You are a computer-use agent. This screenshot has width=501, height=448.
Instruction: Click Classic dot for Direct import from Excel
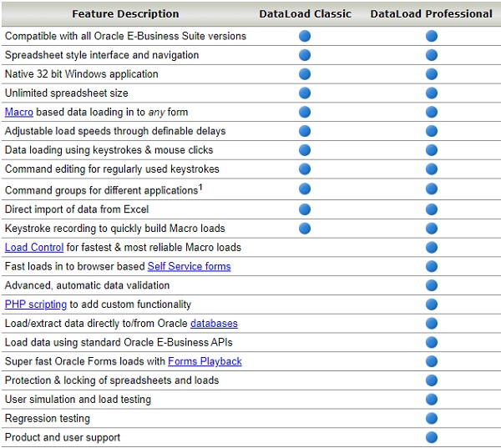click(x=305, y=209)
